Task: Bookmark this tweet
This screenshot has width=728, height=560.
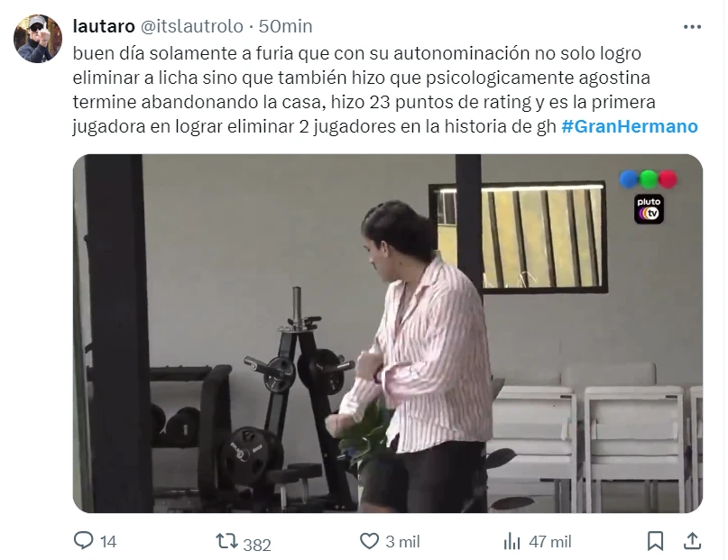Action: pos(655,541)
